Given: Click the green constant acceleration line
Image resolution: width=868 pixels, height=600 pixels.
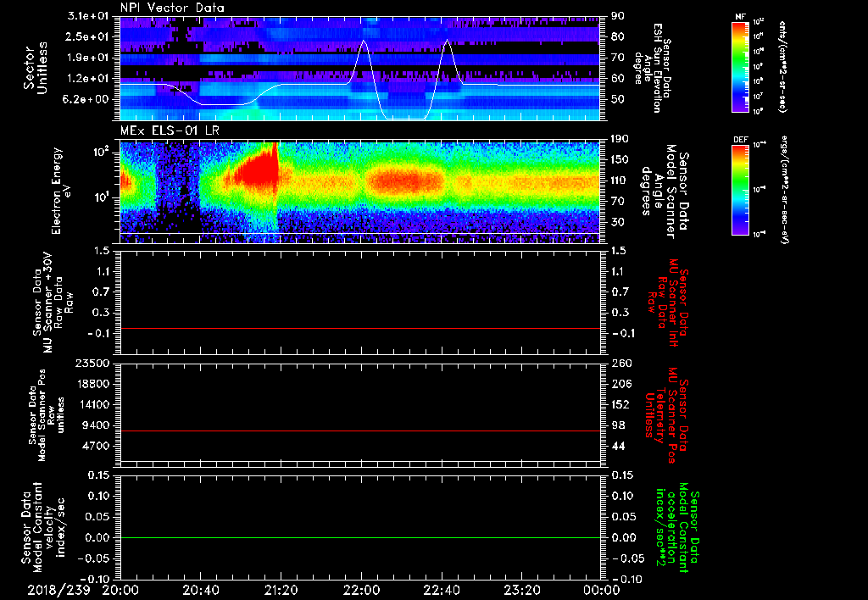Looking at the screenshot, I should click(359, 537).
